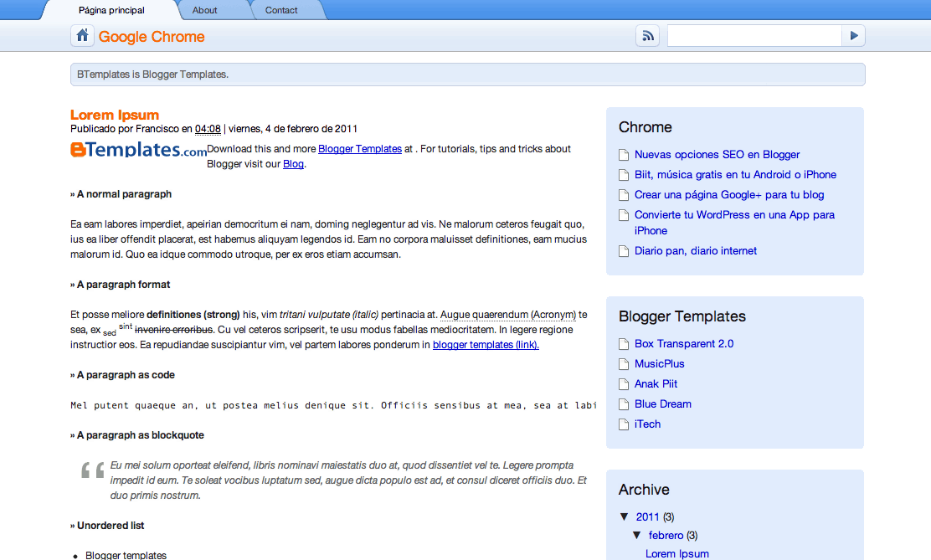
Task: Open the 2011 archive link
Action: (647, 516)
